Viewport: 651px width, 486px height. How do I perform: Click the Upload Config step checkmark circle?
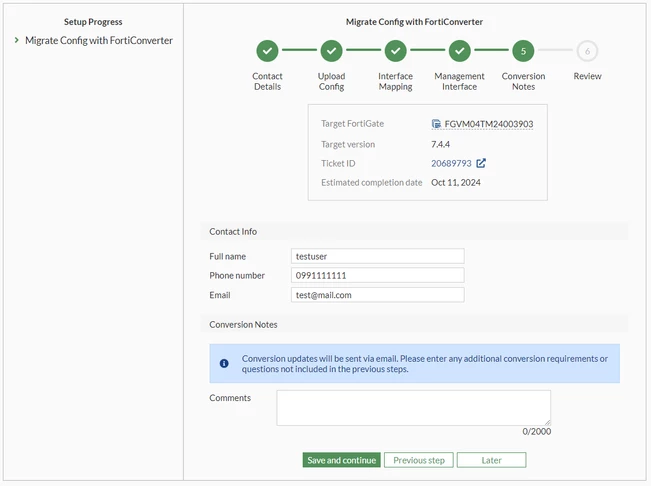pyautogui.click(x=331, y=51)
